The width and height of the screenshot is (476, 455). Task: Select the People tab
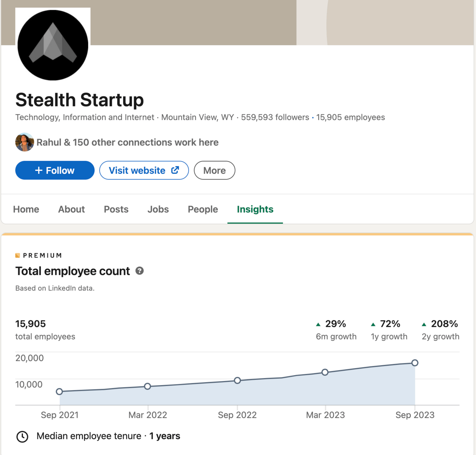203,209
